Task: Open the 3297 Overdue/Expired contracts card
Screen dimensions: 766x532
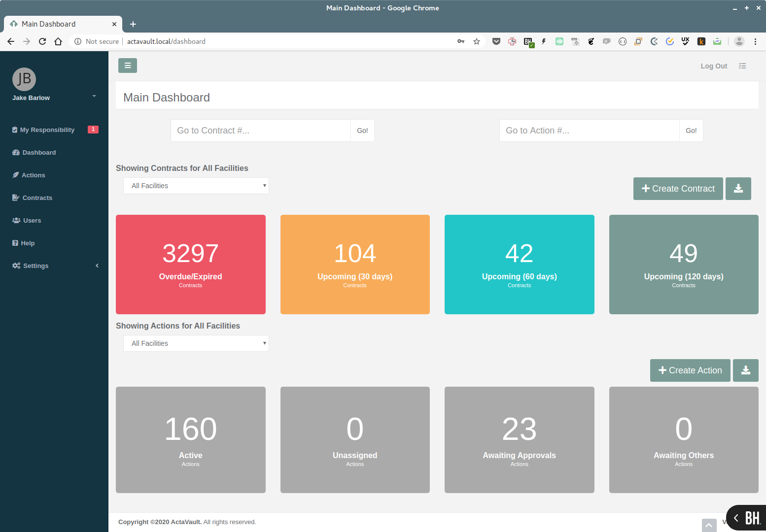Action: [191, 265]
